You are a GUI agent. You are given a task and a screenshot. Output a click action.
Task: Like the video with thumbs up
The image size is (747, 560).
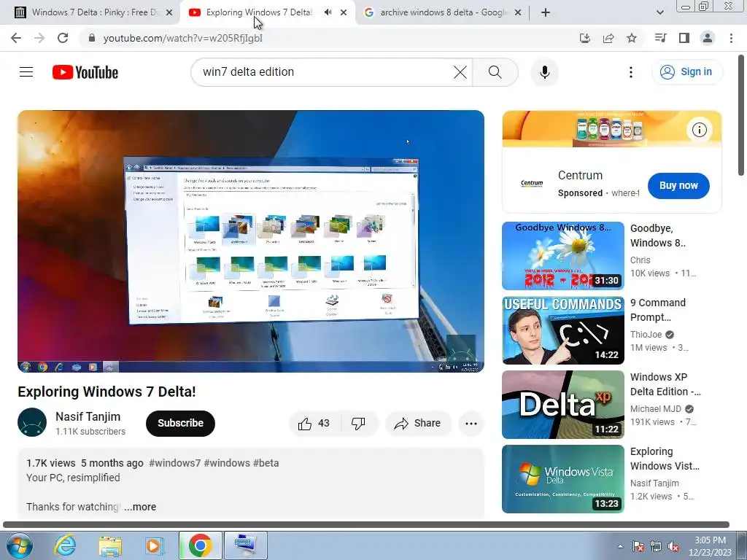314,424
